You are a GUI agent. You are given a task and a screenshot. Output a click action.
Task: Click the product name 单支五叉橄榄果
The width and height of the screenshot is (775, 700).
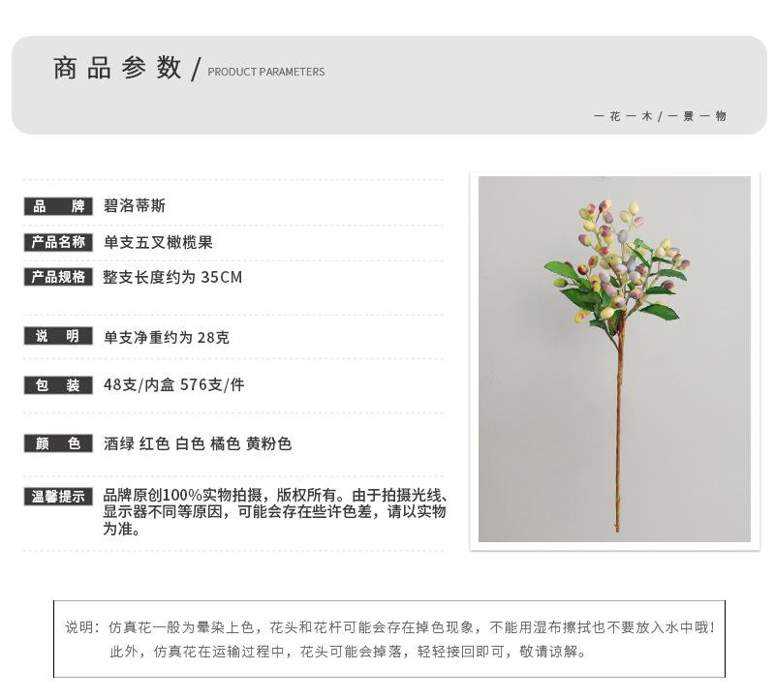click(158, 242)
